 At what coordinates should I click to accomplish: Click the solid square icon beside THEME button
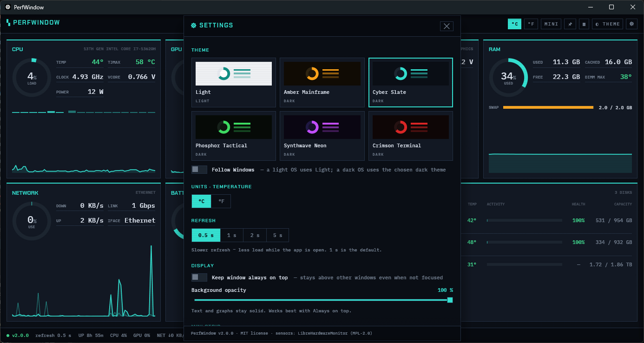(x=584, y=24)
